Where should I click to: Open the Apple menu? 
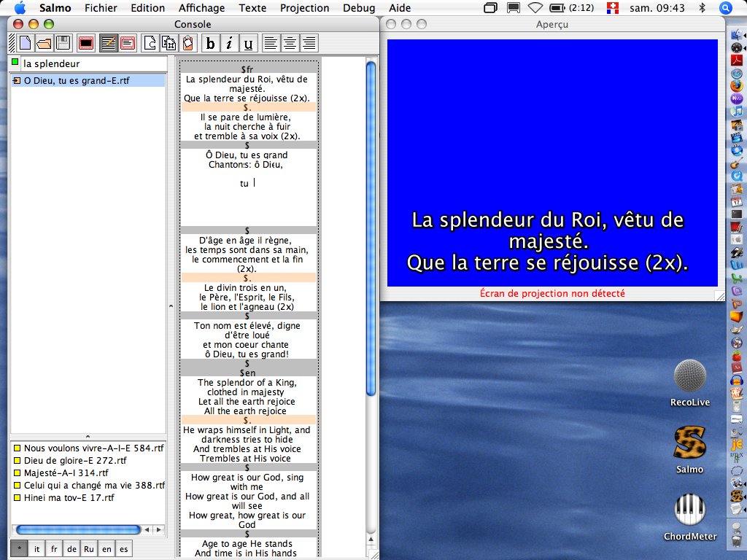coord(20,7)
